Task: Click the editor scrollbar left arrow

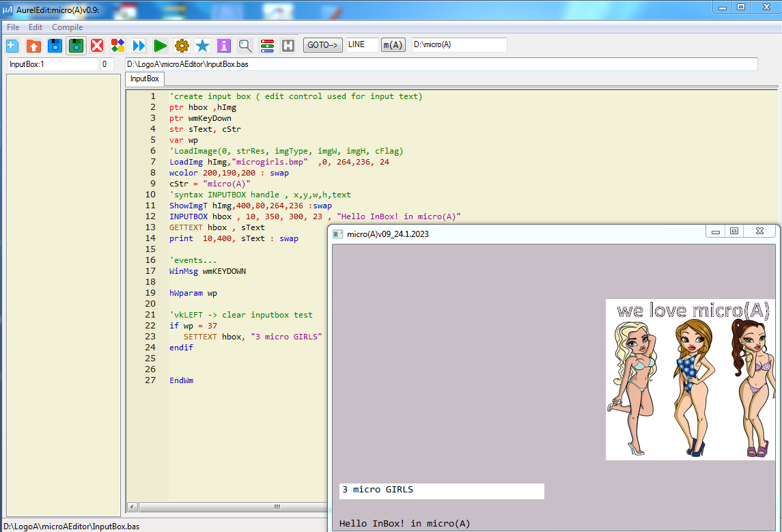Action: click(132, 507)
